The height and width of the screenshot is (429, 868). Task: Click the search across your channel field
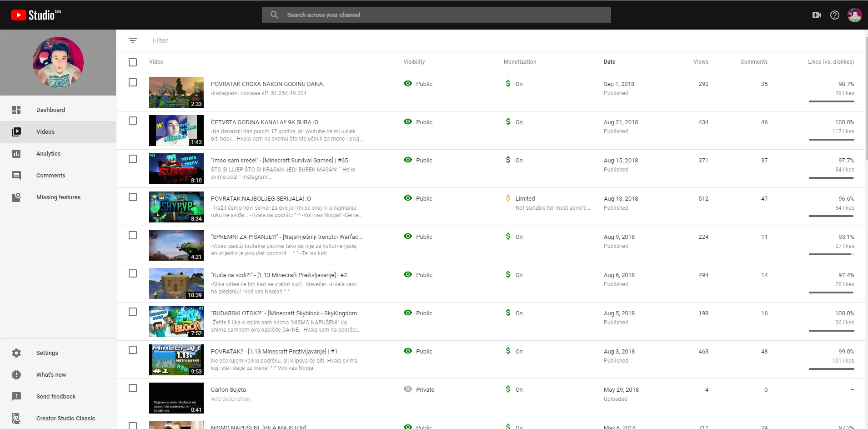pyautogui.click(x=436, y=15)
